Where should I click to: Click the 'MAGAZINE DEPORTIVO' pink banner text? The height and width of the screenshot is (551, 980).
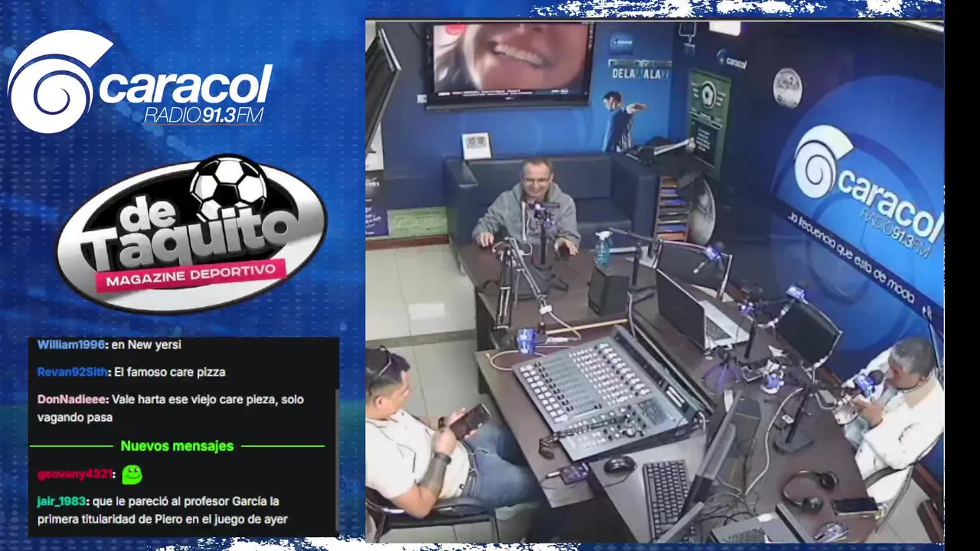(191, 275)
